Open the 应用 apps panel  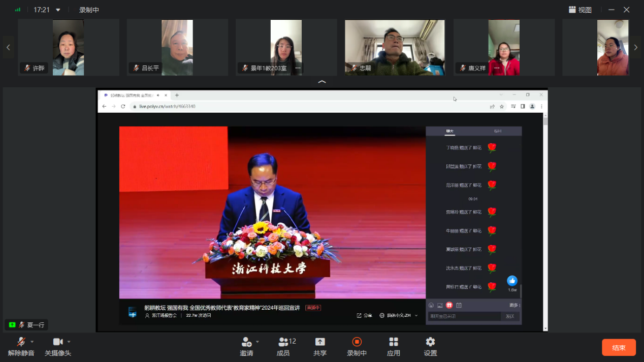394,347
